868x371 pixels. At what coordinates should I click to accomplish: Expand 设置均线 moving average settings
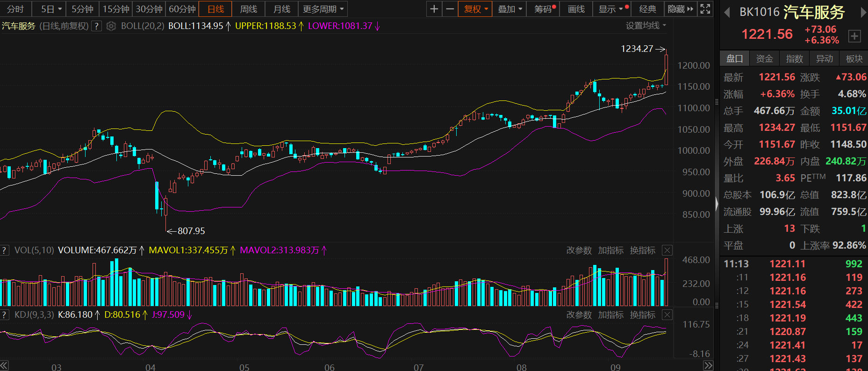click(646, 26)
